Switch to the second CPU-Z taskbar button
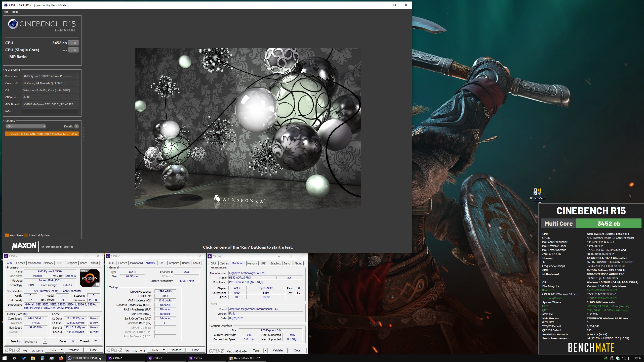This screenshot has height=362, width=644. [166, 358]
